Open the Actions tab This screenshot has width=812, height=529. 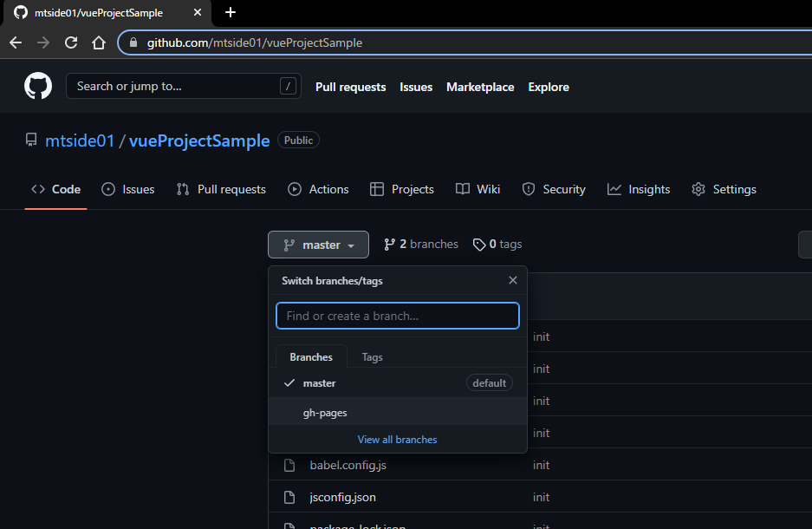click(319, 190)
